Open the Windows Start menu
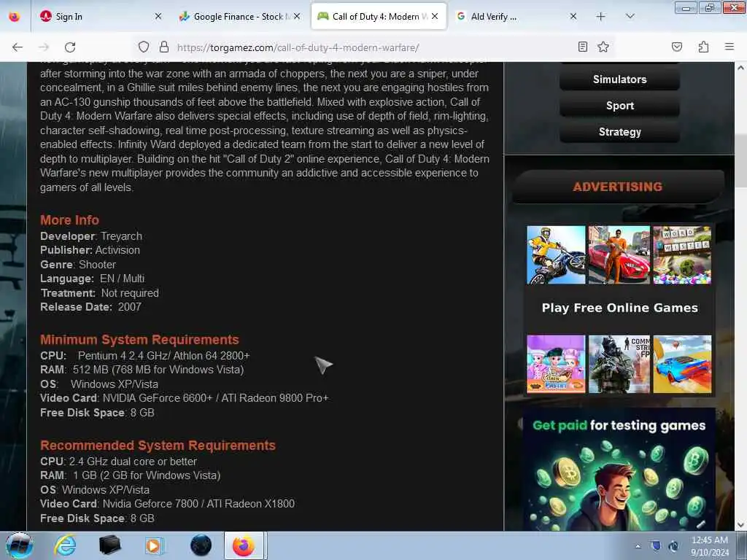 (19, 545)
